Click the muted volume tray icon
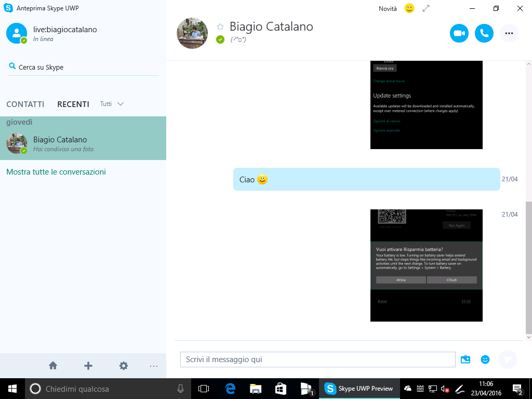Image resolution: width=532 pixels, height=399 pixels. coord(445,389)
